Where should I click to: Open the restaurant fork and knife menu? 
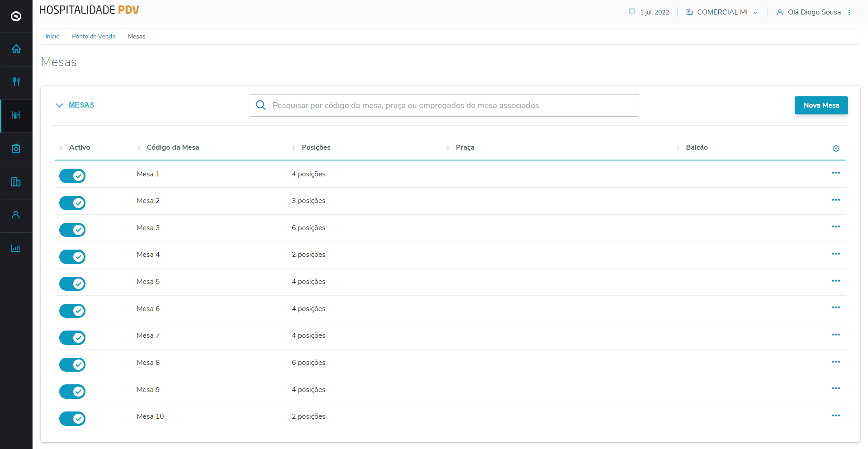point(16,82)
